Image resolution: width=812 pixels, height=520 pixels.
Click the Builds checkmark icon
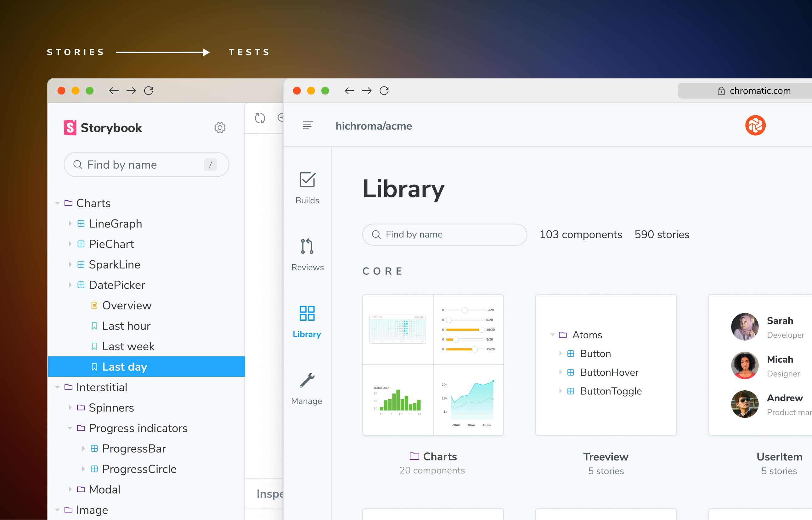coord(307,180)
